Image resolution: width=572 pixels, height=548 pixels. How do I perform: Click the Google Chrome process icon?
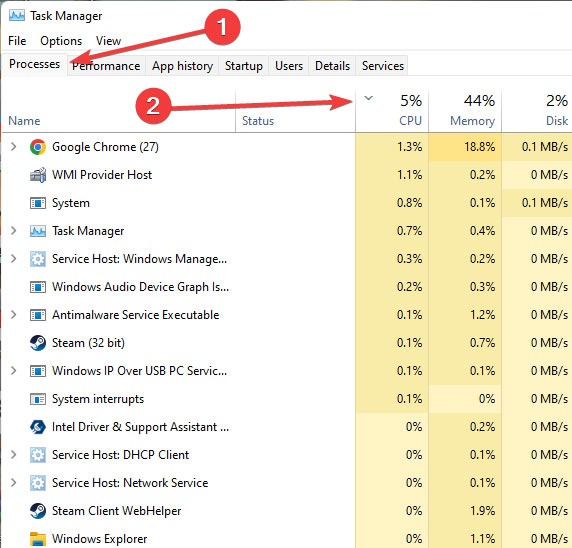(38, 147)
